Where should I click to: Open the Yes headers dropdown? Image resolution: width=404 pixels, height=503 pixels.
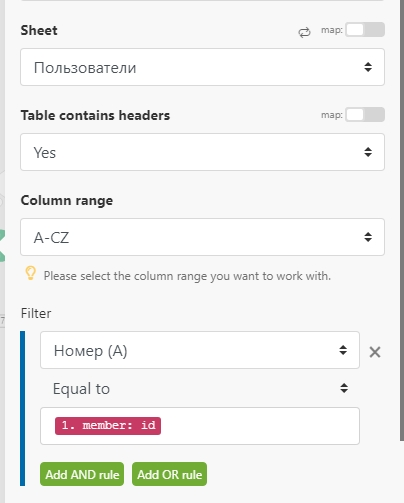pyautogui.click(x=202, y=152)
